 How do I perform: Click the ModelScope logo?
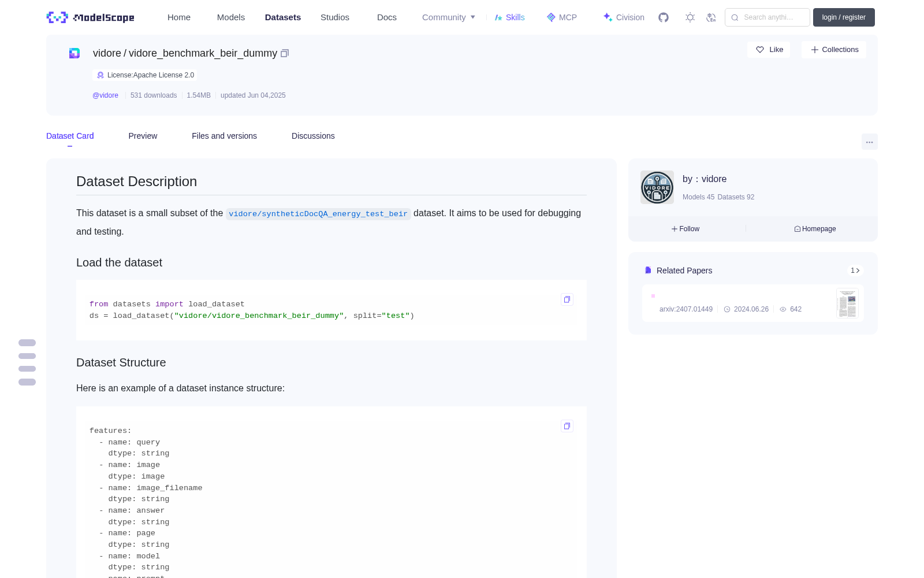(90, 17)
